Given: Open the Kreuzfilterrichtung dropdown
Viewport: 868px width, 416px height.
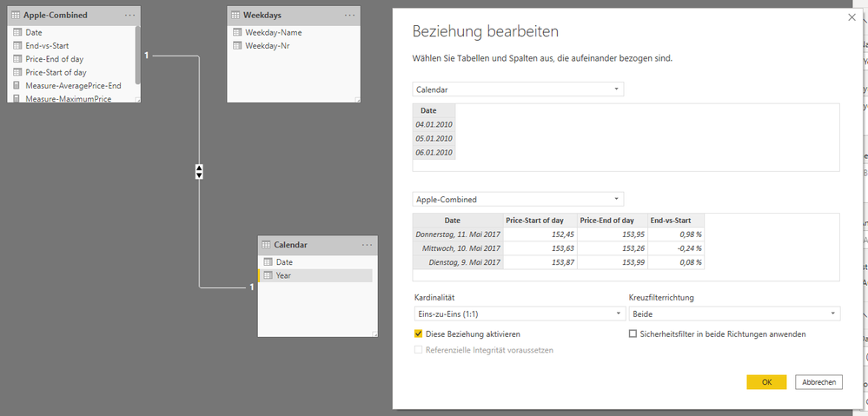Looking at the screenshot, I should tap(734, 314).
